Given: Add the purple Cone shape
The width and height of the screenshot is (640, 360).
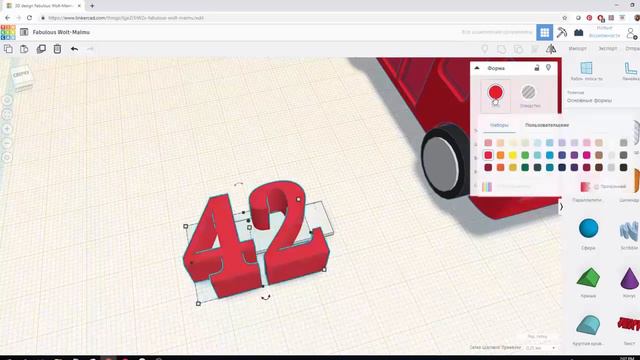Looking at the screenshot, I should (x=629, y=278).
